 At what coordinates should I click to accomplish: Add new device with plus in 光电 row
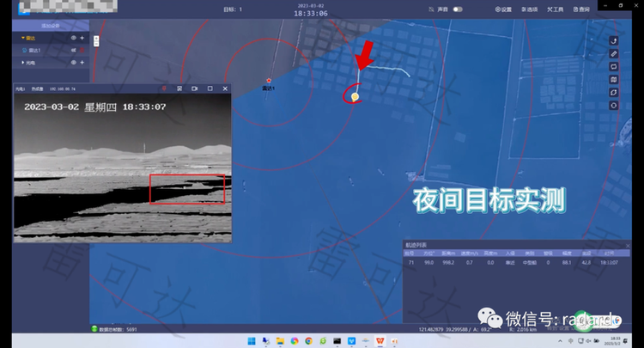point(82,63)
